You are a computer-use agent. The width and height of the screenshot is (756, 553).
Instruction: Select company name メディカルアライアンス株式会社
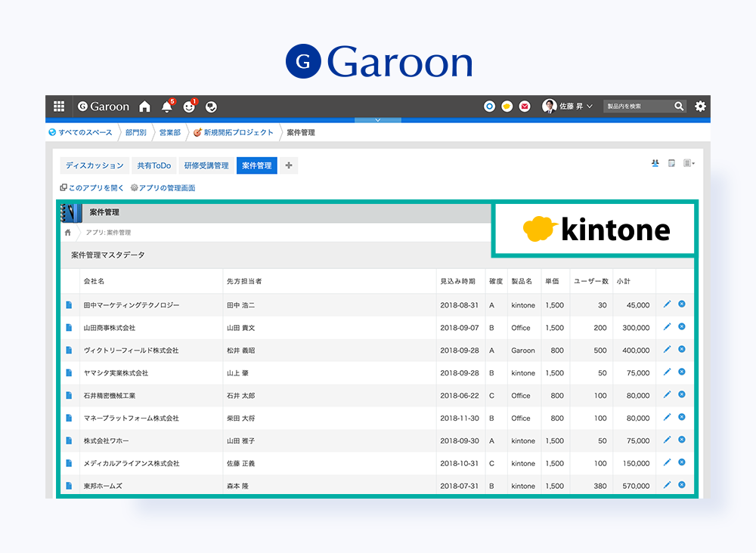132,463
